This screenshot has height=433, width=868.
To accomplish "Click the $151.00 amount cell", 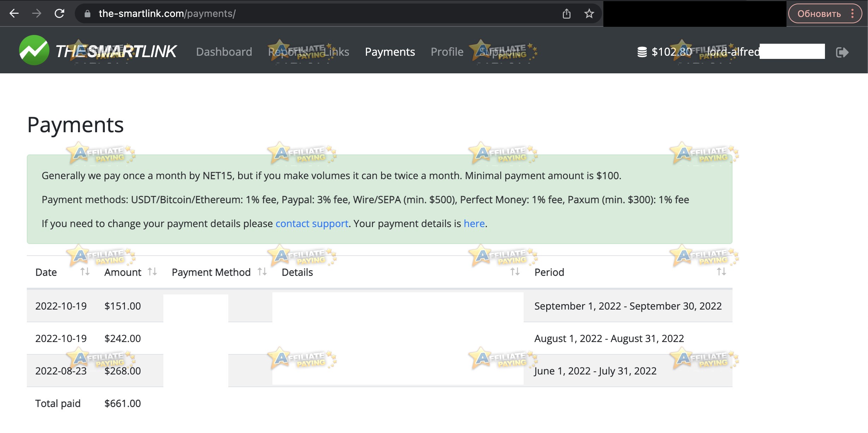I will click(122, 306).
